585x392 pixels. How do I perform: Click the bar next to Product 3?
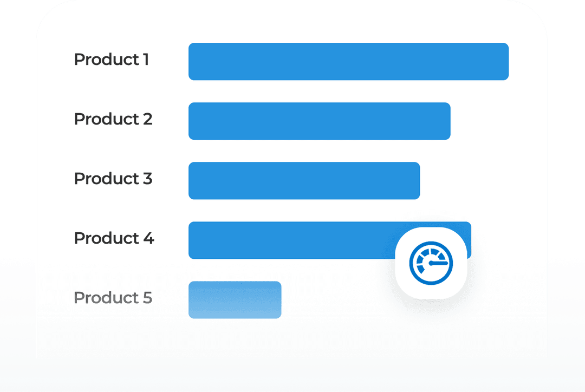click(304, 181)
